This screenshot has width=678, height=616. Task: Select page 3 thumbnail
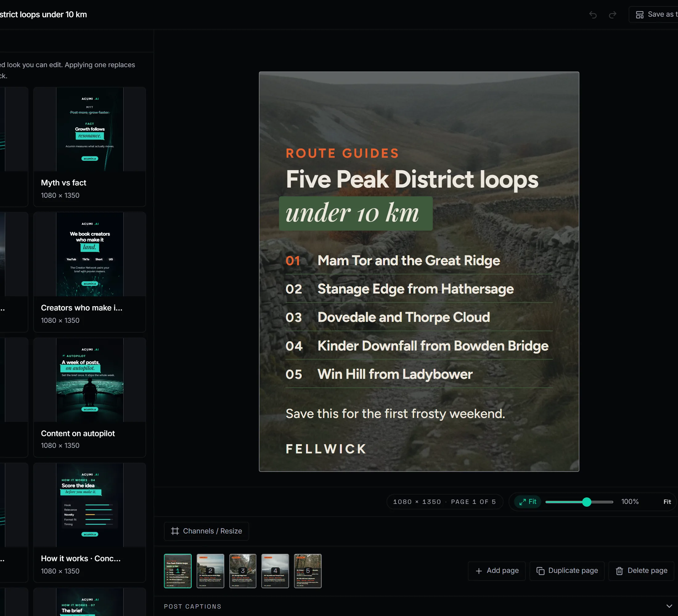[x=243, y=571]
